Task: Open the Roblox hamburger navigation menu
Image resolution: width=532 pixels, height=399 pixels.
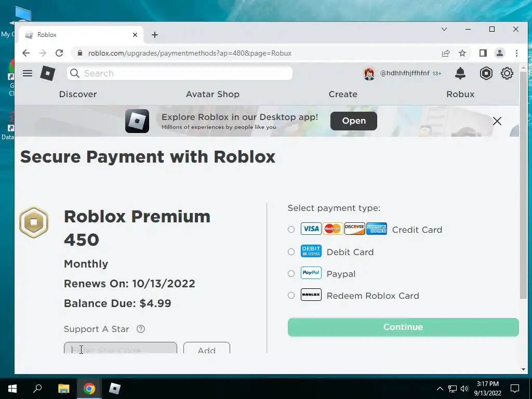Action: point(28,73)
